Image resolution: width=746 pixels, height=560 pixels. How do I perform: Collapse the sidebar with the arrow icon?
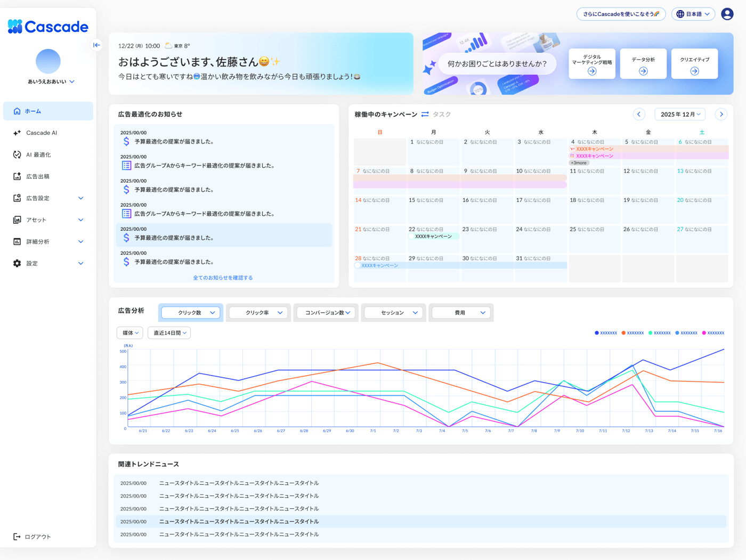(96, 45)
